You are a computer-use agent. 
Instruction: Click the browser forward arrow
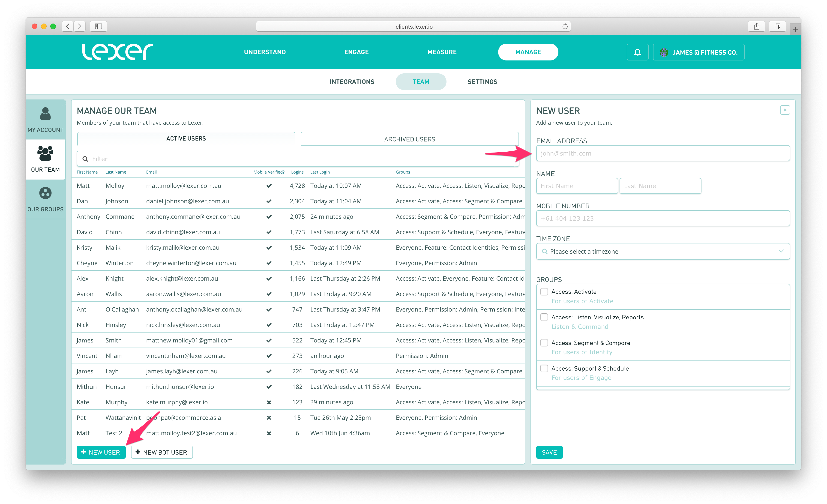[80, 26]
